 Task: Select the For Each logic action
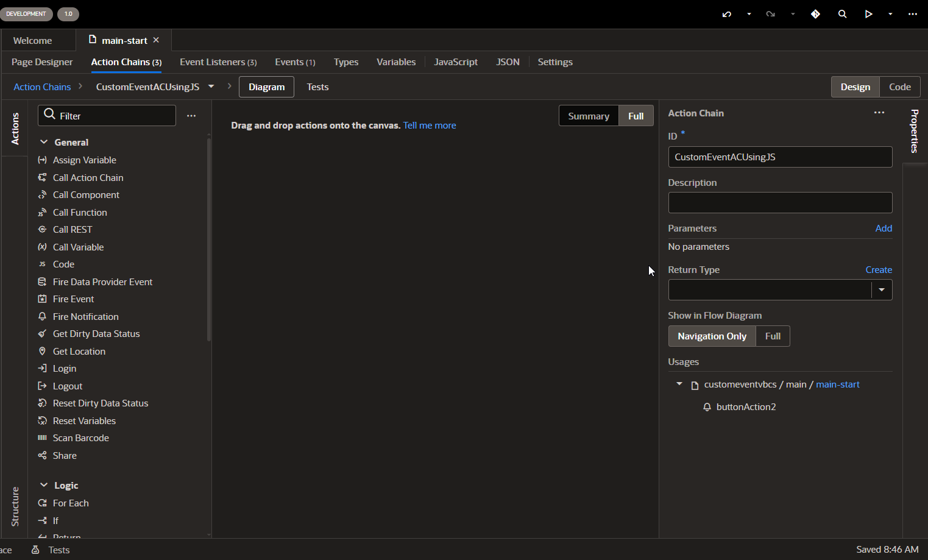(x=71, y=503)
